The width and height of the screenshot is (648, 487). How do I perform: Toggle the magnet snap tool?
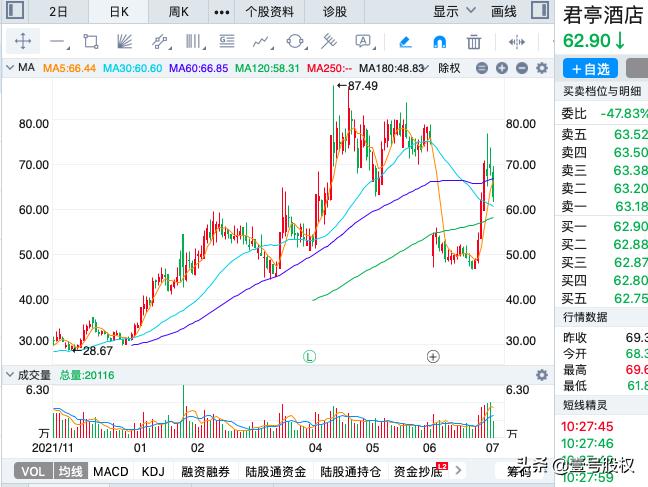click(439, 42)
